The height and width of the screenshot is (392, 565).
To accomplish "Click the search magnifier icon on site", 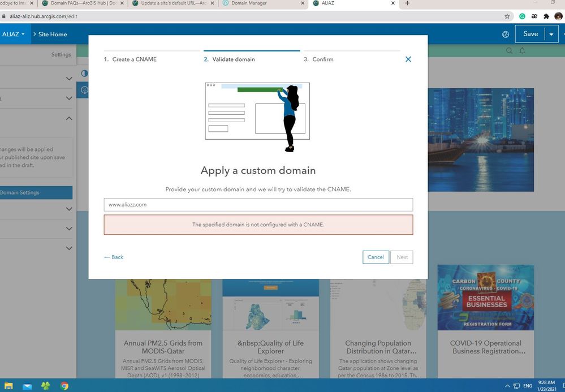I will pos(509,51).
